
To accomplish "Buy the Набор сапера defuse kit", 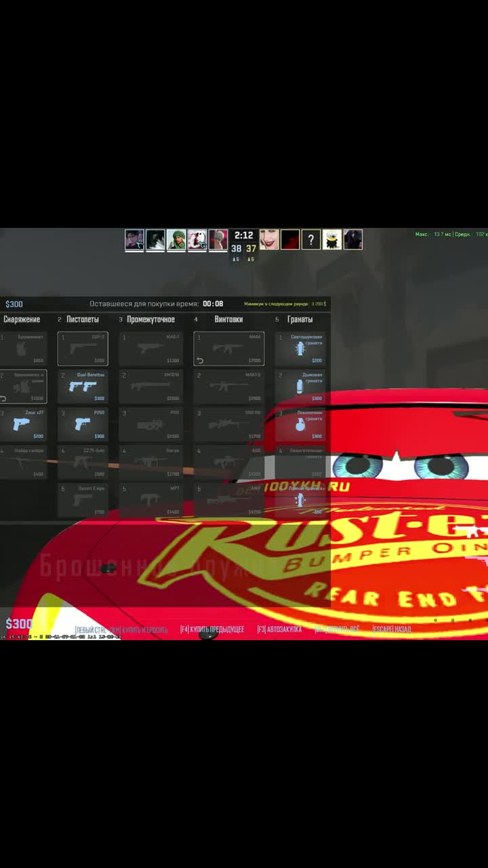I will 23,462.
